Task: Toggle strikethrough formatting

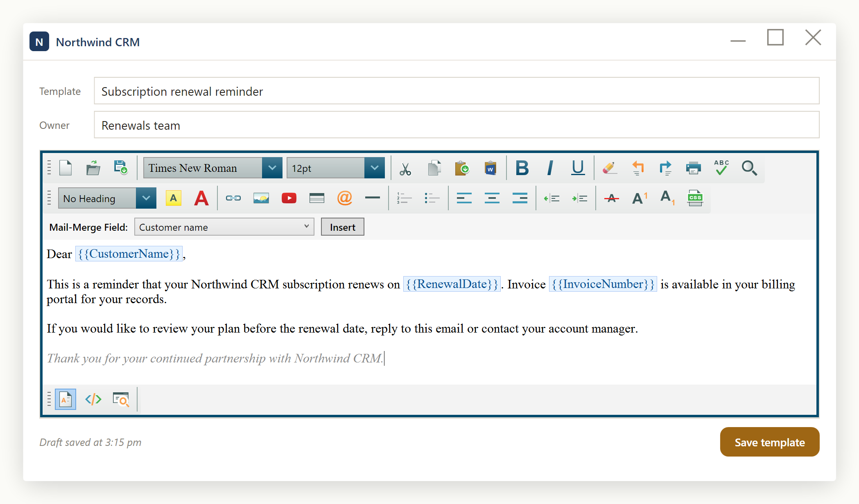Action: pos(611,198)
